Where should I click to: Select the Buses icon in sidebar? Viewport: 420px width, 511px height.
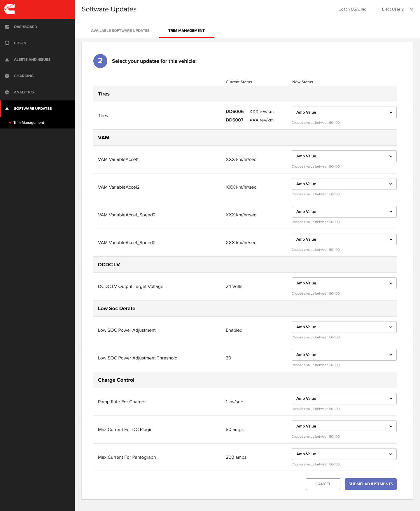click(7, 43)
